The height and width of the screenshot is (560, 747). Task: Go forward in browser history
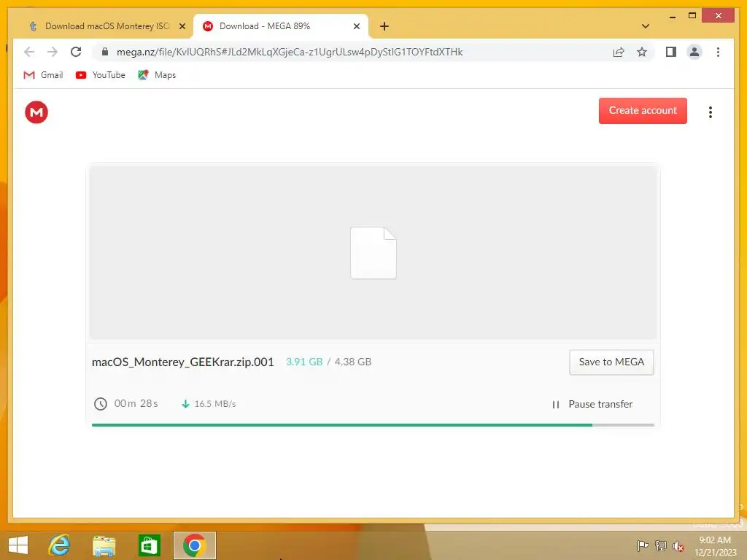pos(53,52)
